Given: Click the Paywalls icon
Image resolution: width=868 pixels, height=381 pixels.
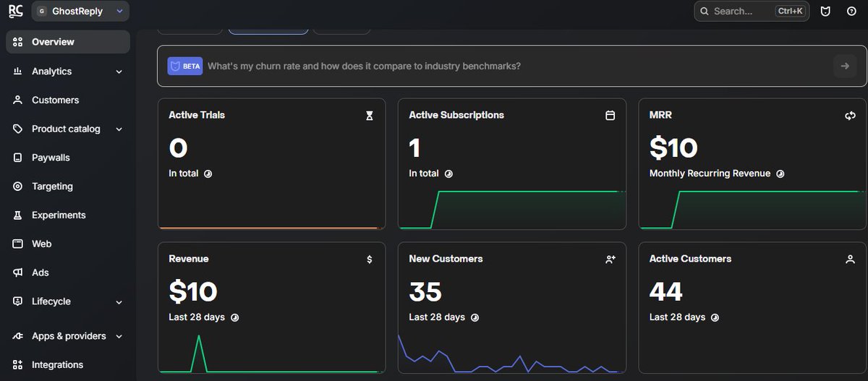Looking at the screenshot, I should coord(18,158).
